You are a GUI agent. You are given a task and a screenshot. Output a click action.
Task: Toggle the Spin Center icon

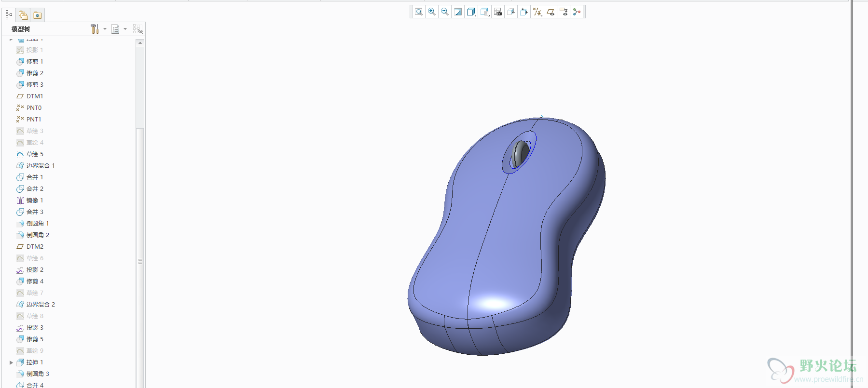[x=577, y=12]
